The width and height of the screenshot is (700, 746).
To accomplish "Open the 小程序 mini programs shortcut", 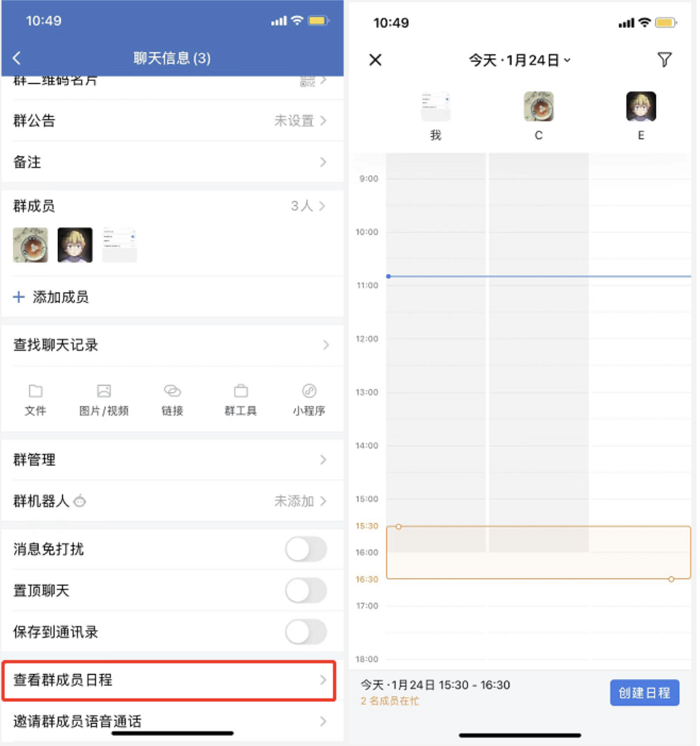I will (x=309, y=401).
